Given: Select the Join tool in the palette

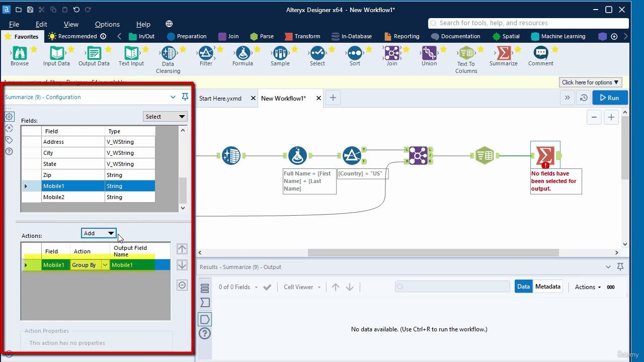Looking at the screenshot, I should tap(392, 56).
